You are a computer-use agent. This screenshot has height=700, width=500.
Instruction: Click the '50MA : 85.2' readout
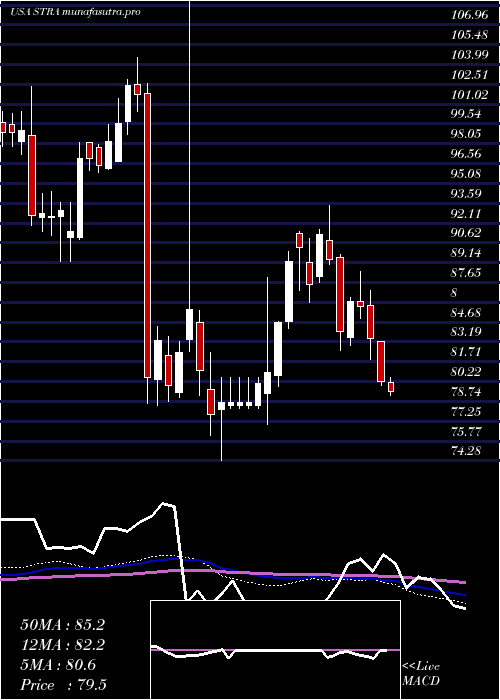click(x=62, y=625)
